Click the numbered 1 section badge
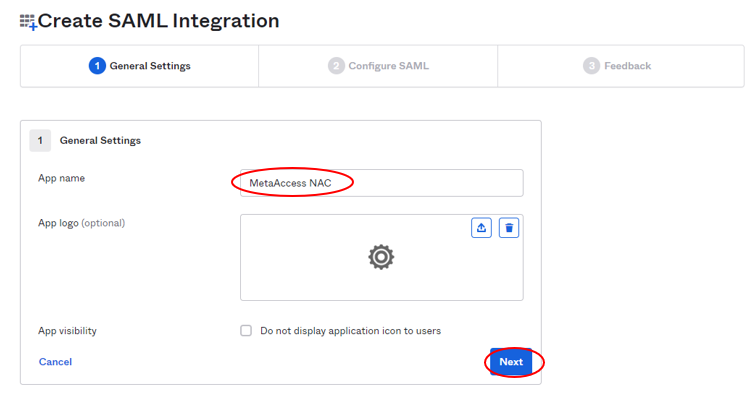The image size is (755, 406). click(40, 141)
